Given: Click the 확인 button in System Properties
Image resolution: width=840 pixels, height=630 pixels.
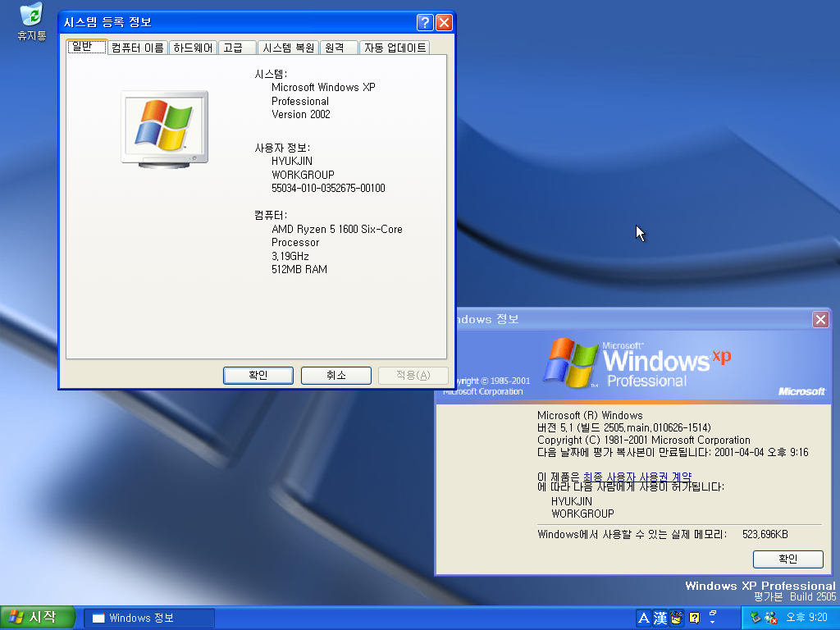Looking at the screenshot, I should [x=258, y=376].
